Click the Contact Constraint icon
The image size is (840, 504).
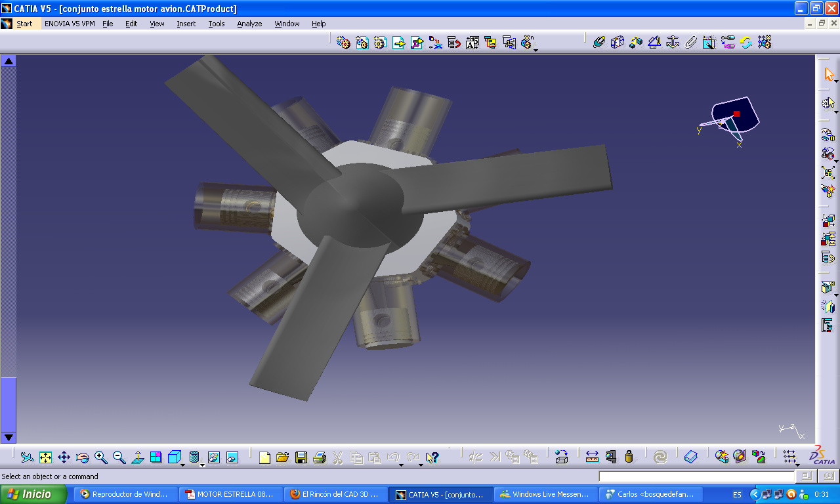click(x=617, y=43)
